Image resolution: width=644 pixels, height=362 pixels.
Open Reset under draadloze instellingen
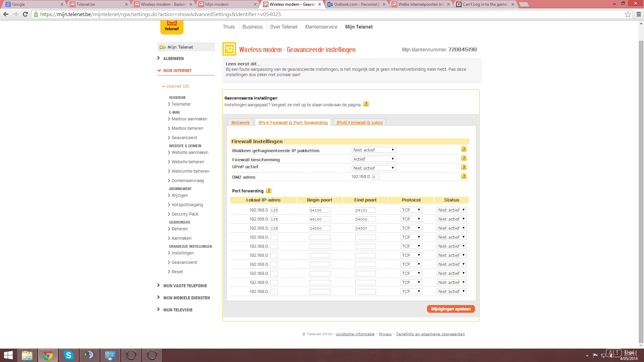[177, 271]
